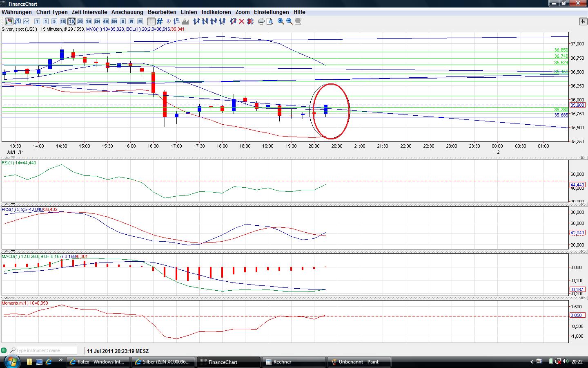Toggle the crosshair cursor tool

pyautogui.click(x=151, y=21)
